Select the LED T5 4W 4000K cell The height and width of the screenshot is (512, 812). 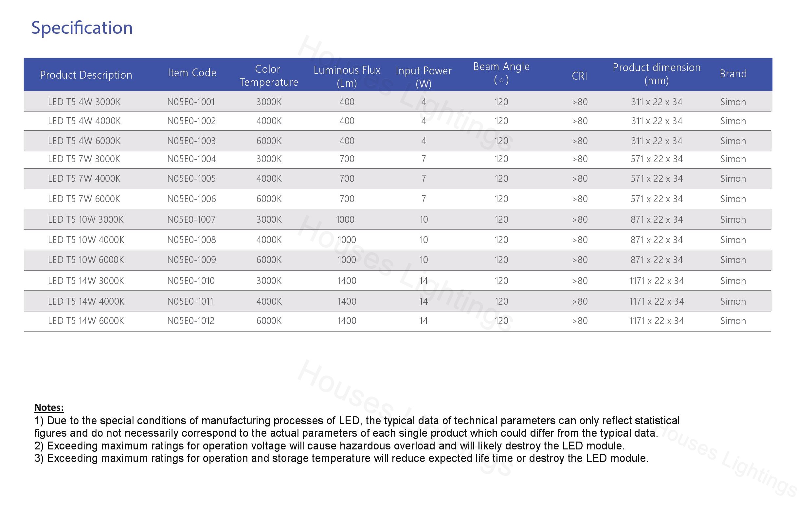coord(84,121)
